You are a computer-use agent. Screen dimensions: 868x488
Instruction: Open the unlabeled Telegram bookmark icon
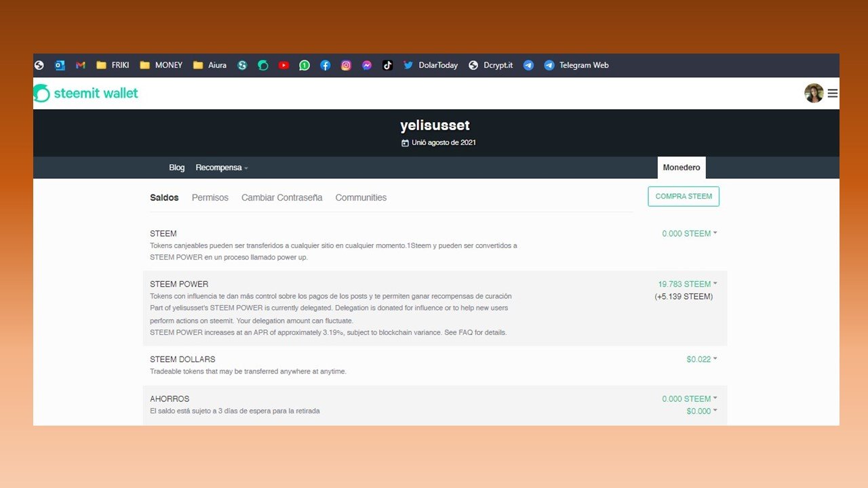[x=528, y=65]
